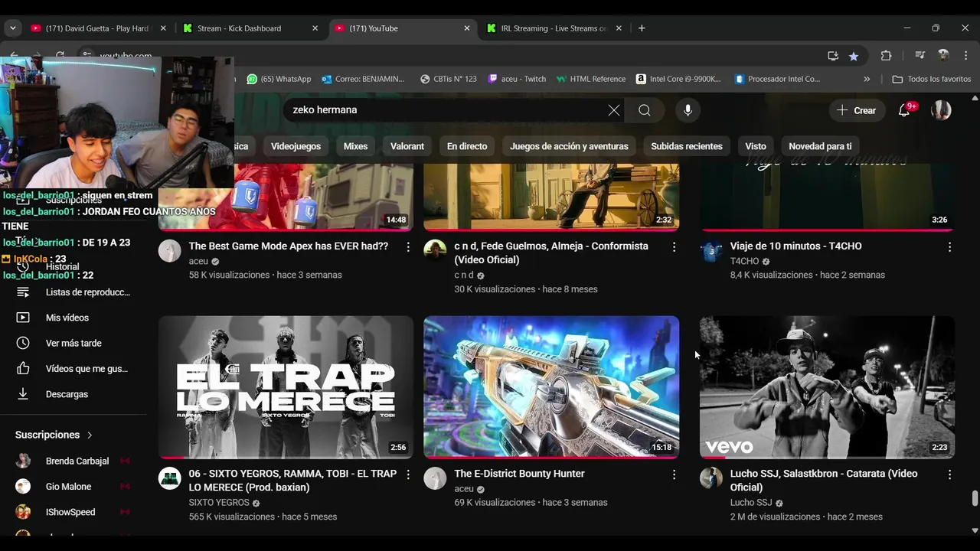Click the page vertical scrollbar thumb
The width and height of the screenshot is (980, 551).
coord(975,498)
